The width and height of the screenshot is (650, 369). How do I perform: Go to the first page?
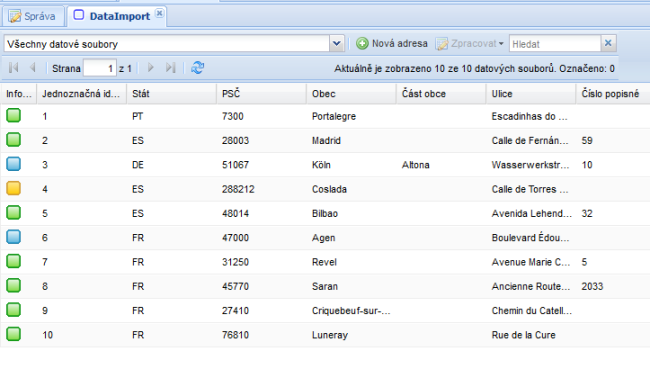coord(13,68)
